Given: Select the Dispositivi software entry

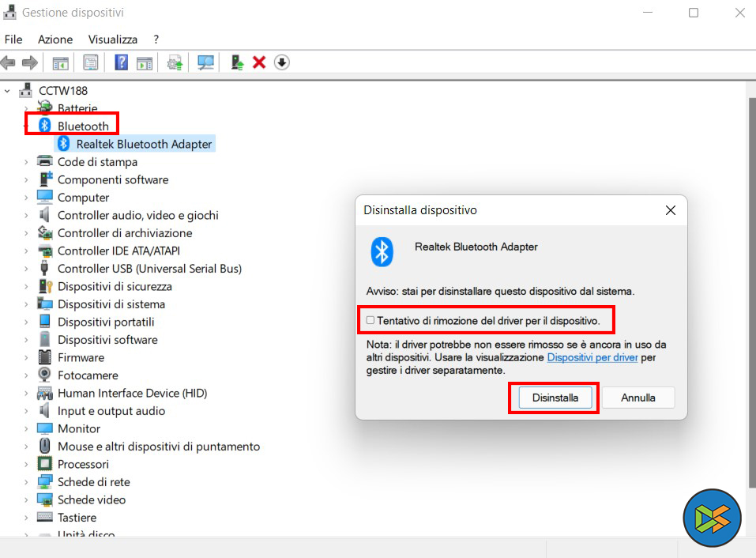Looking at the screenshot, I should click(x=107, y=340).
